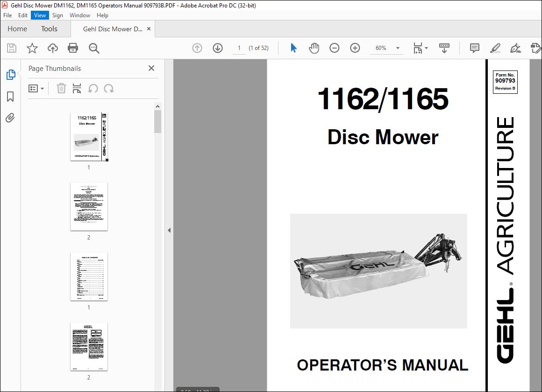This screenshot has height=392, width=542.
Task: Click the thumbnails scroll up arrow
Action: point(157,106)
